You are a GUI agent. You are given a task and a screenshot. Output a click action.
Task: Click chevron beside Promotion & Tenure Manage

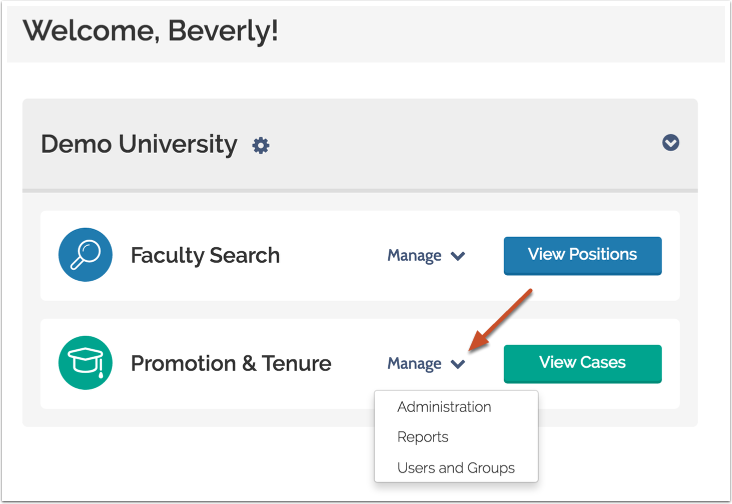[458, 364]
